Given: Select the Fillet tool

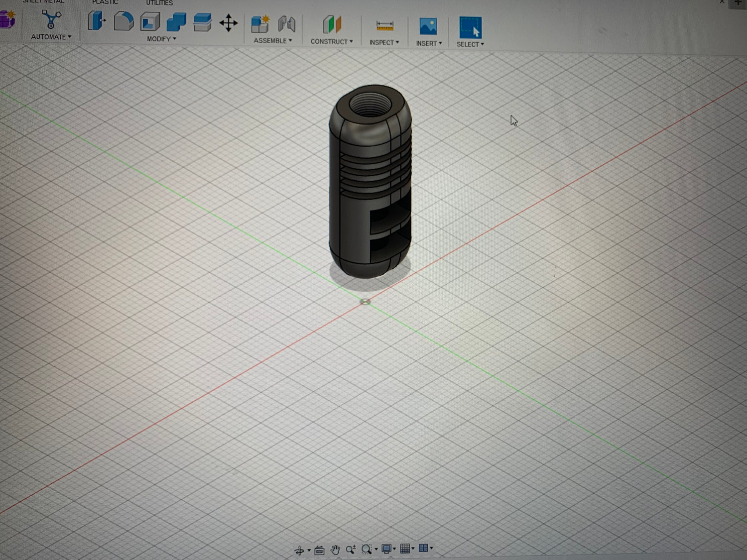Looking at the screenshot, I should coord(124,21).
